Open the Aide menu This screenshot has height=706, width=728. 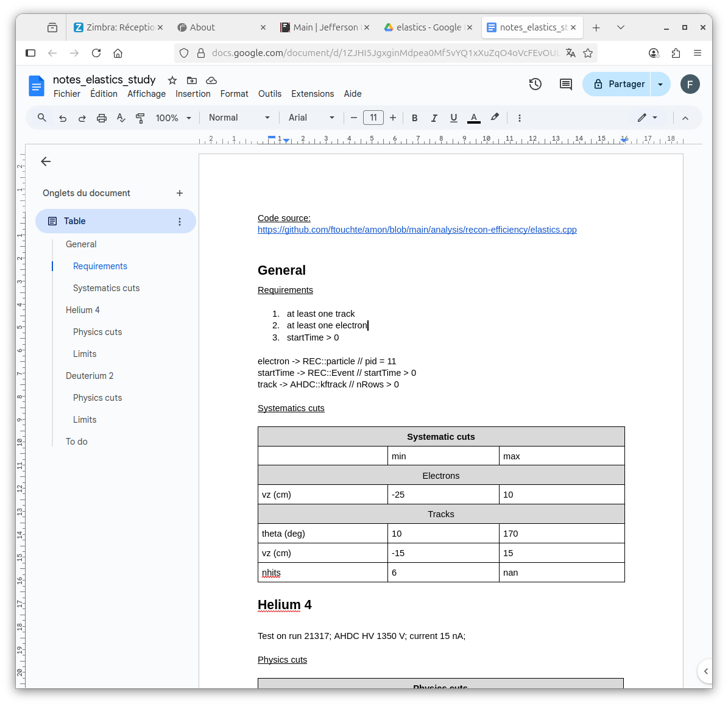[x=352, y=94]
